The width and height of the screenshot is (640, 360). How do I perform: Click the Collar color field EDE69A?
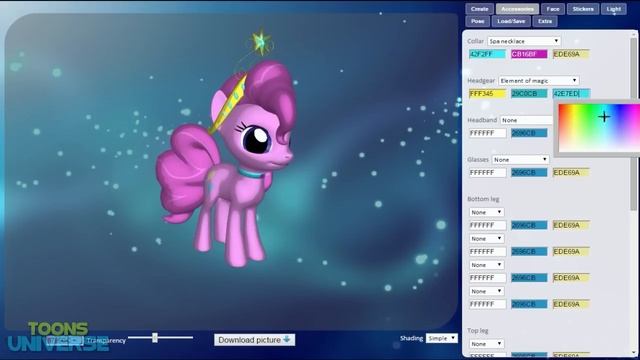pos(571,54)
